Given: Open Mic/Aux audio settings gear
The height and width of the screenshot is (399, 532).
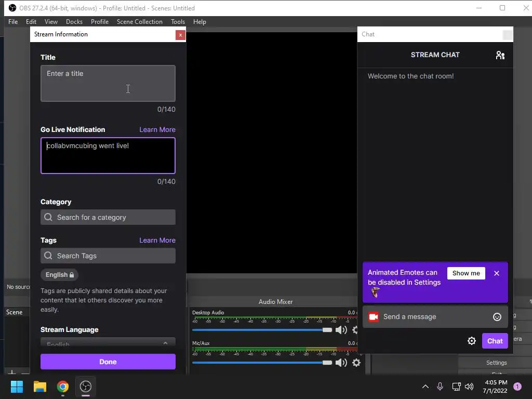Looking at the screenshot, I should [x=356, y=363].
